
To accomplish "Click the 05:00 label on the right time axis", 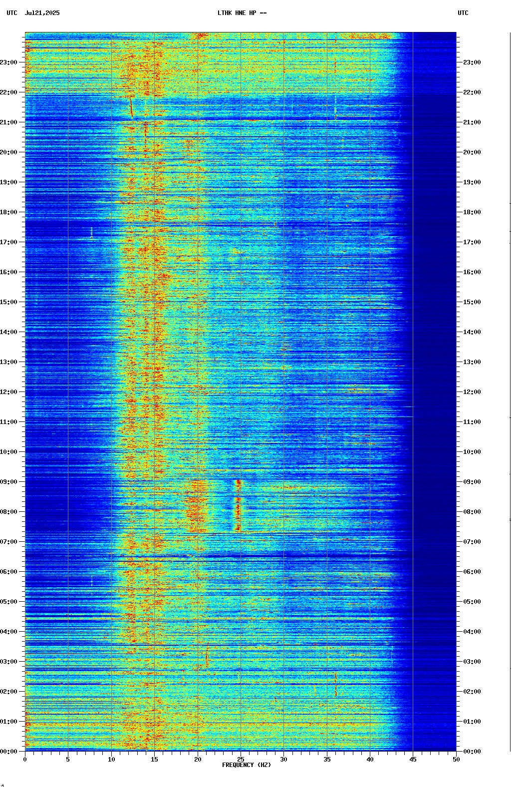I will (x=472, y=602).
